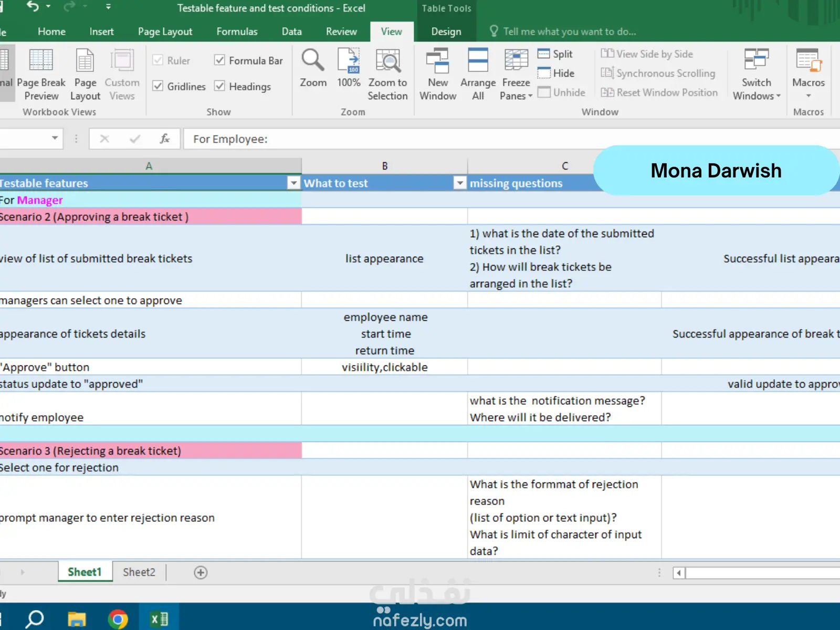
Task: Open What to test filter dropdown
Action: click(460, 183)
